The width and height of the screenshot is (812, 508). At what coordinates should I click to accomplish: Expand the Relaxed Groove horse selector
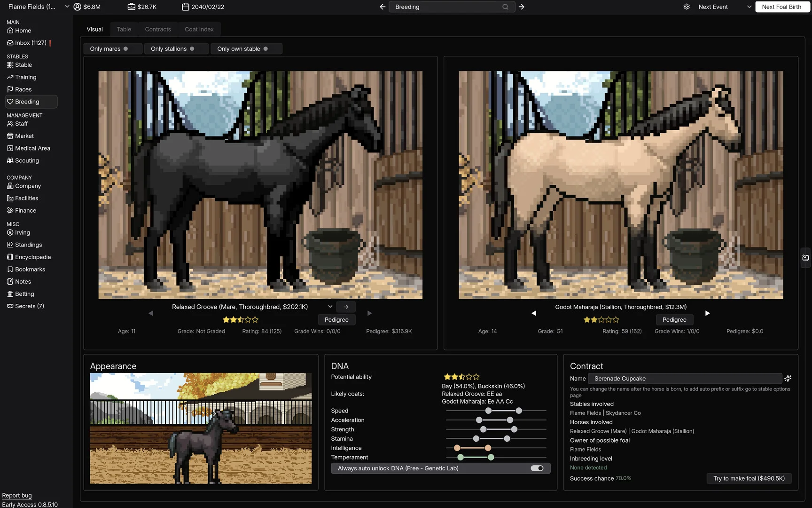tap(330, 306)
